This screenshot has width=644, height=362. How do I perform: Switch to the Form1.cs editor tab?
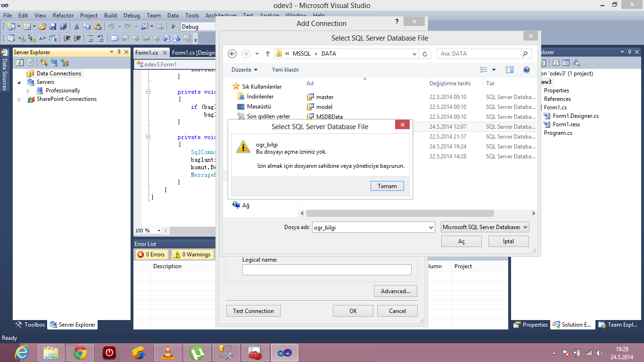click(x=152, y=53)
